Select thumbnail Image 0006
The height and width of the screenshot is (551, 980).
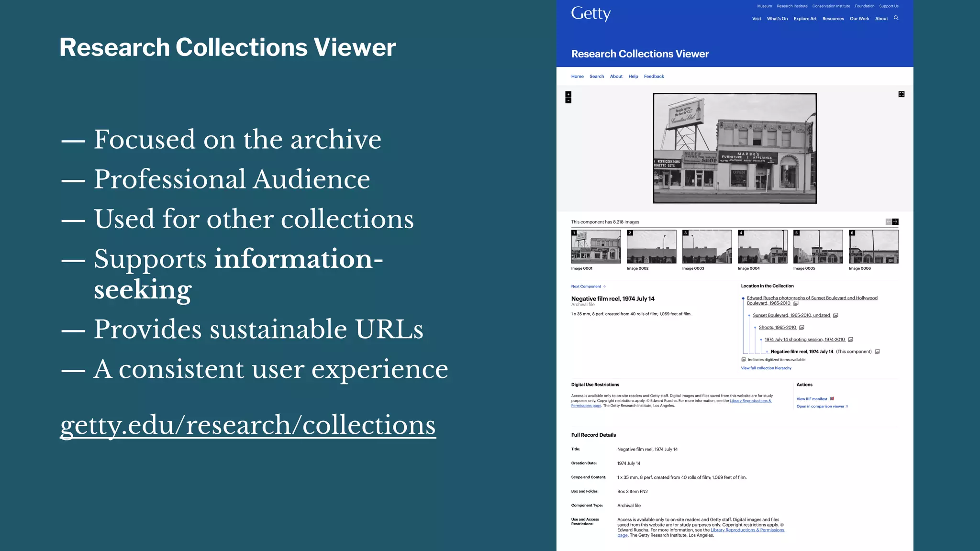(874, 247)
